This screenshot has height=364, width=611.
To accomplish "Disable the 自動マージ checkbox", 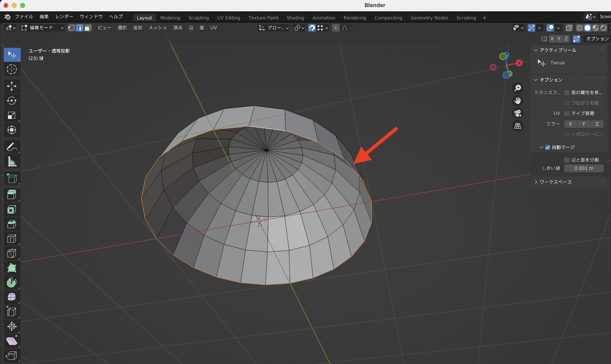I will 547,147.
